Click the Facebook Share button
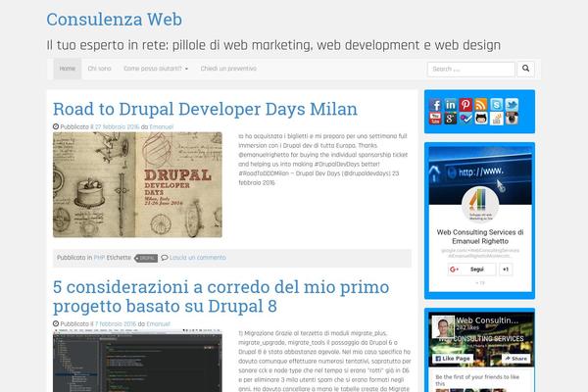 515,359
